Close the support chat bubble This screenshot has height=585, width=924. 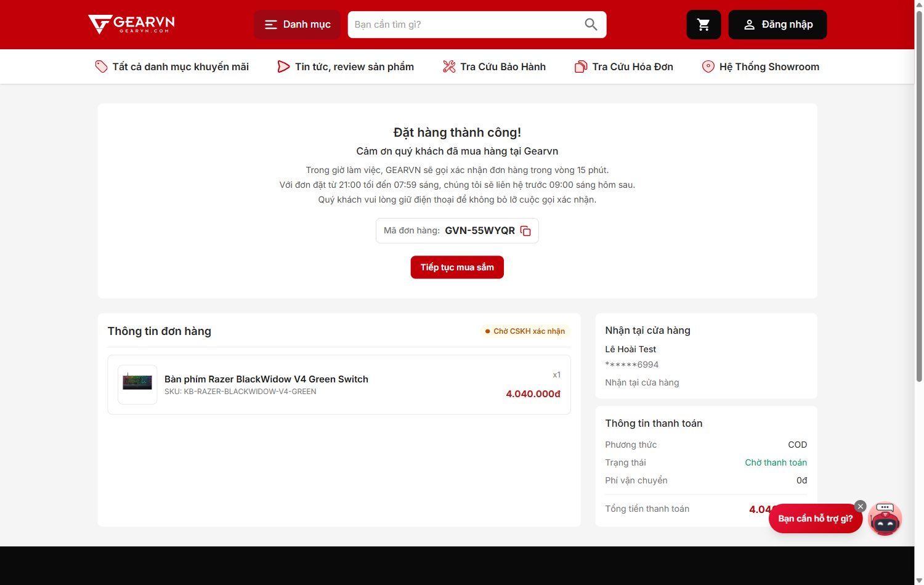coord(861,506)
